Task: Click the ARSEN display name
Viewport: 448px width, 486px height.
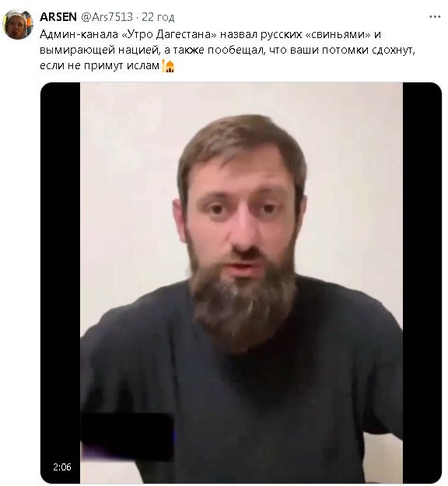Action: (58, 17)
